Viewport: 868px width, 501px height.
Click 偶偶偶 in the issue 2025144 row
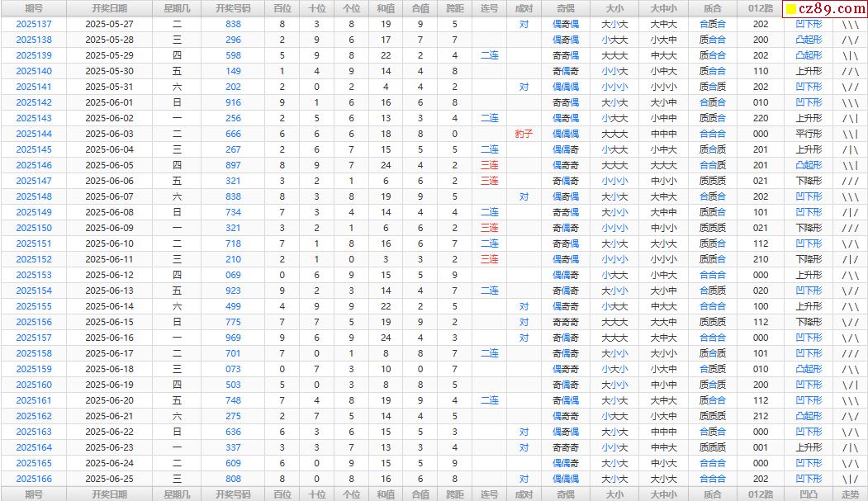[565, 134]
